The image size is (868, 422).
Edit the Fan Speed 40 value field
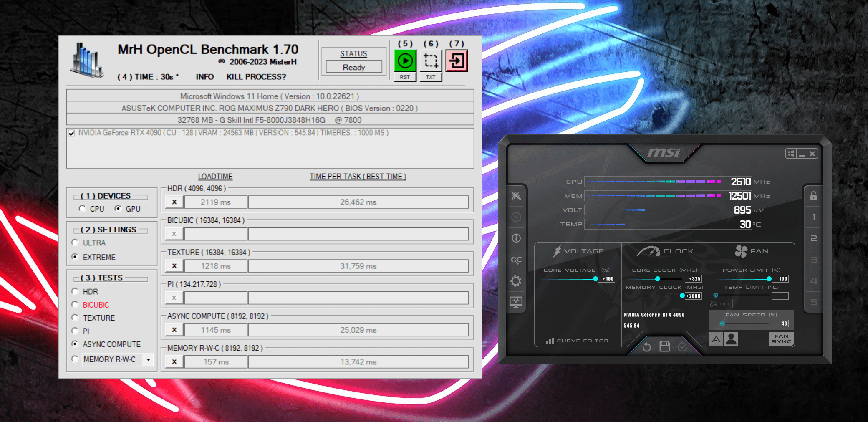[780, 323]
